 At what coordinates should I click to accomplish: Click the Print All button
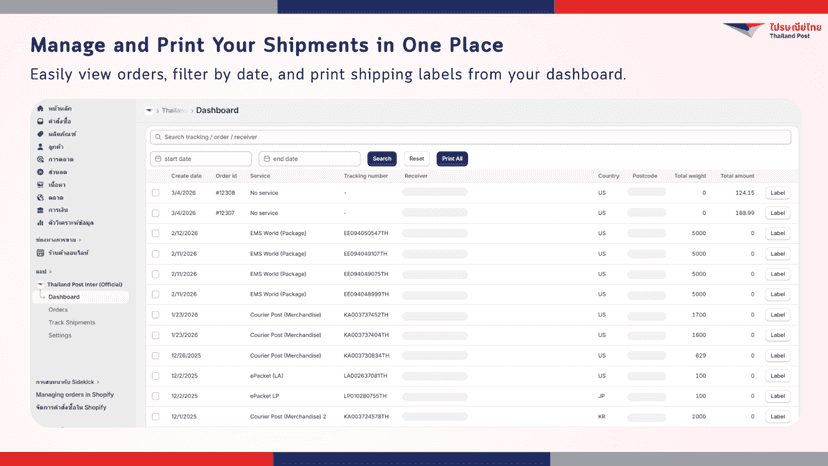[x=452, y=159]
